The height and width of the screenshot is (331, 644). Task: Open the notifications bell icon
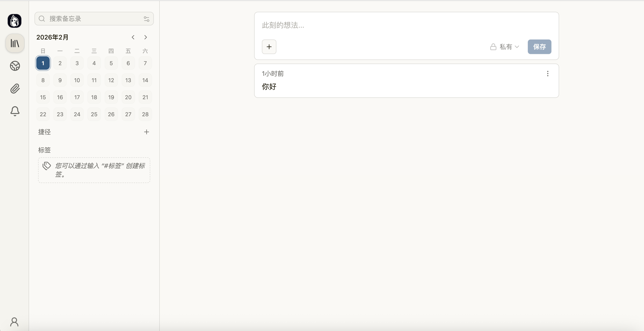(x=15, y=111)
